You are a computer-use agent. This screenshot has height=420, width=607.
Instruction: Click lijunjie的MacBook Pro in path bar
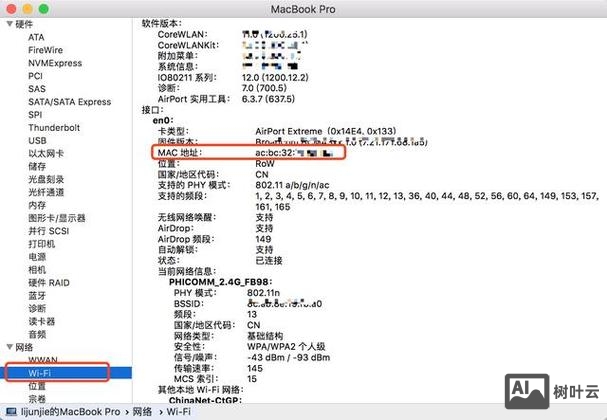pos(70,411)
